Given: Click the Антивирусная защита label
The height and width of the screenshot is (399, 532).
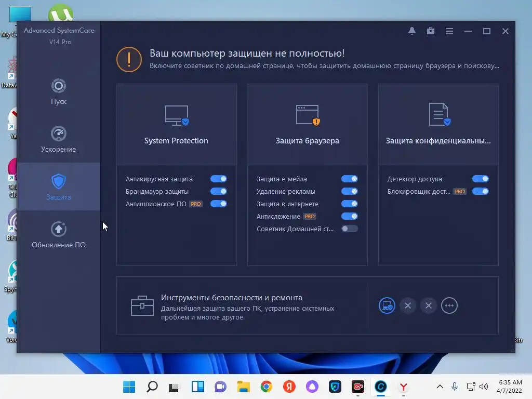Looking at the screenshot, I should point(159,179).
